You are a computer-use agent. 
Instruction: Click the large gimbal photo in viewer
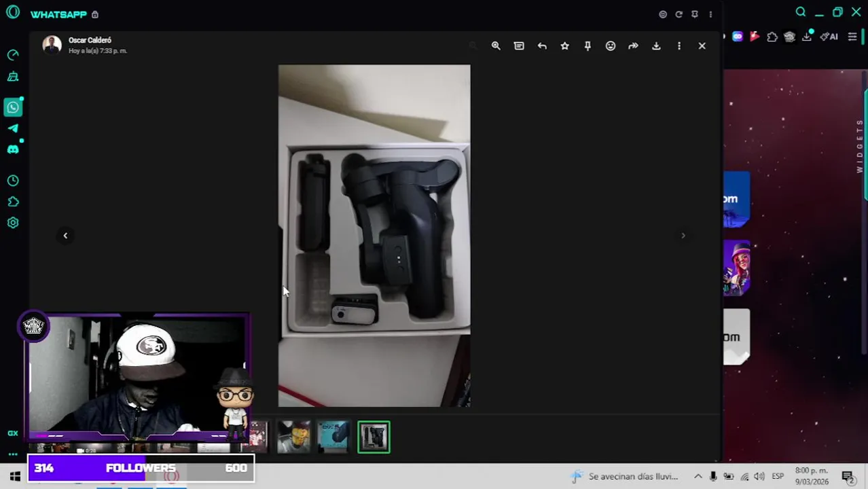[x=374, y=236]
